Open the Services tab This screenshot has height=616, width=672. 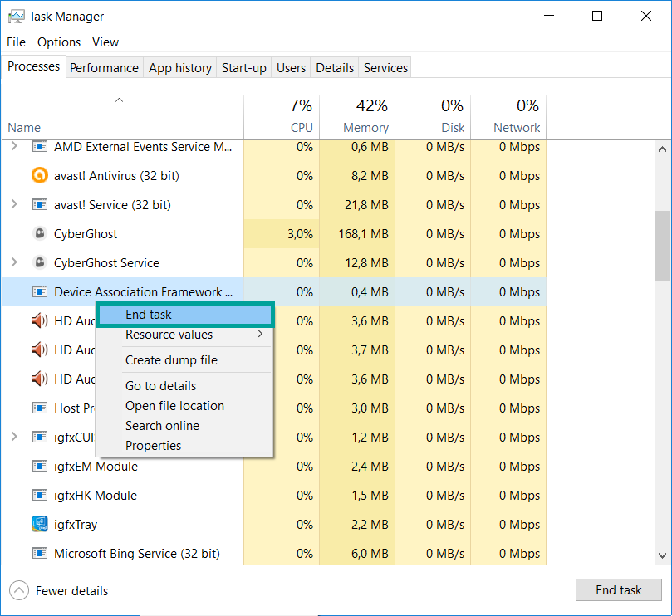coord(385,68)
